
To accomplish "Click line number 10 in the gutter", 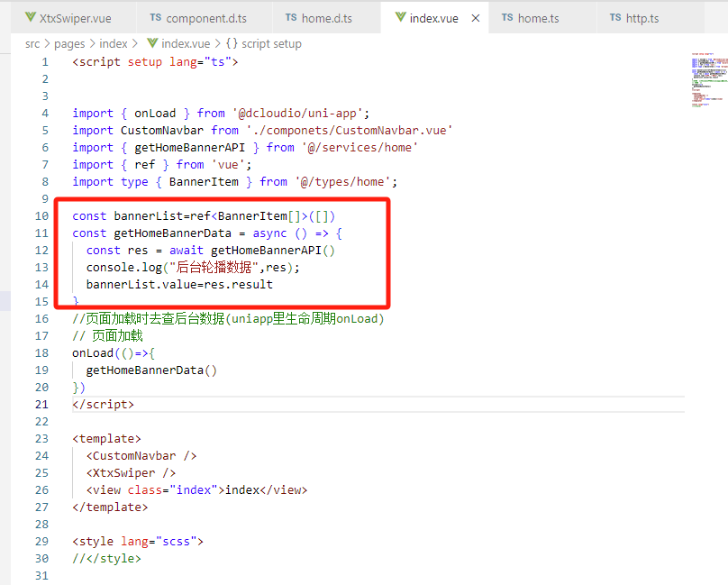I will coord(41,216).
